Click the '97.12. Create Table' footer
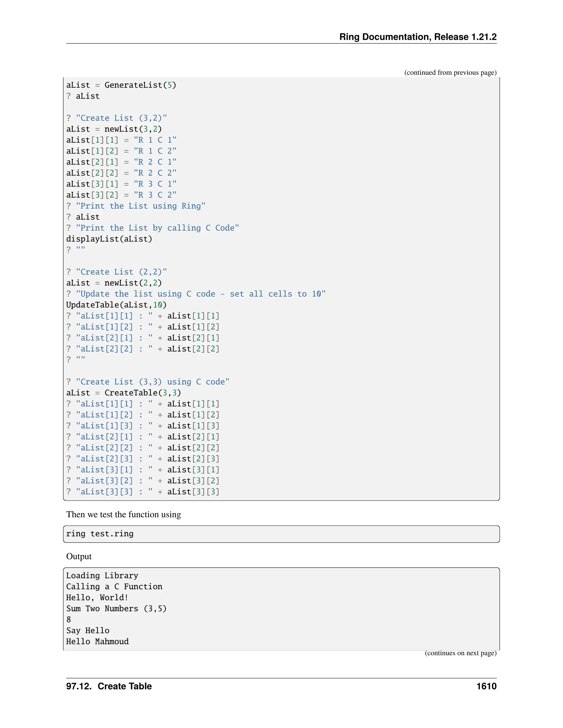The image size is (563, 728). [109, 686]
